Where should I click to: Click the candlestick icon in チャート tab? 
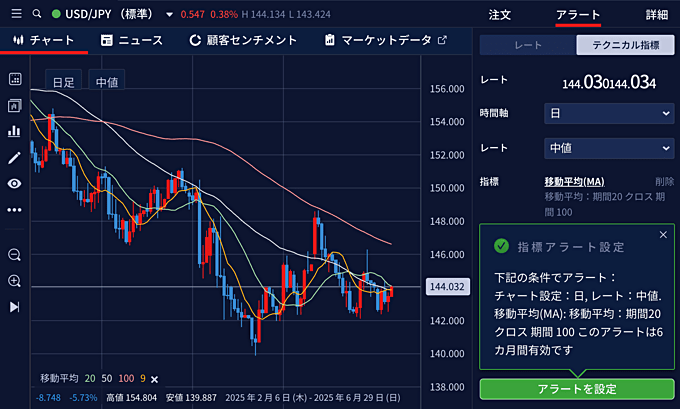(x=18, y=40)
